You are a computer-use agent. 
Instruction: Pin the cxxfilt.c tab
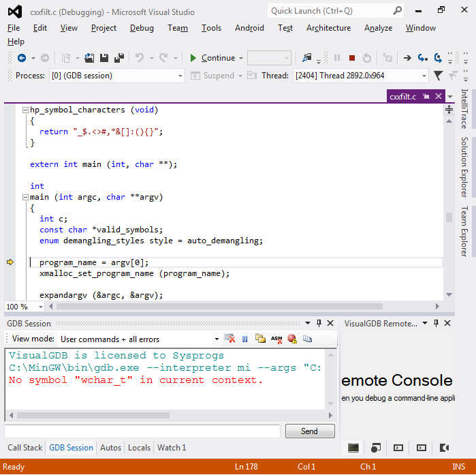point(426,96)
